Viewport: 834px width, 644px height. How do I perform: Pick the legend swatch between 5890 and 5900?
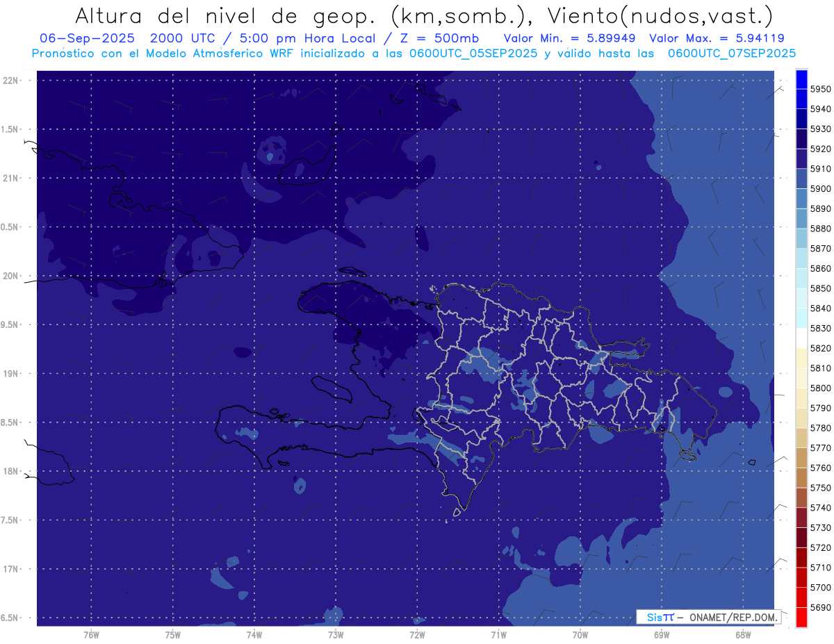pos(801,198)
